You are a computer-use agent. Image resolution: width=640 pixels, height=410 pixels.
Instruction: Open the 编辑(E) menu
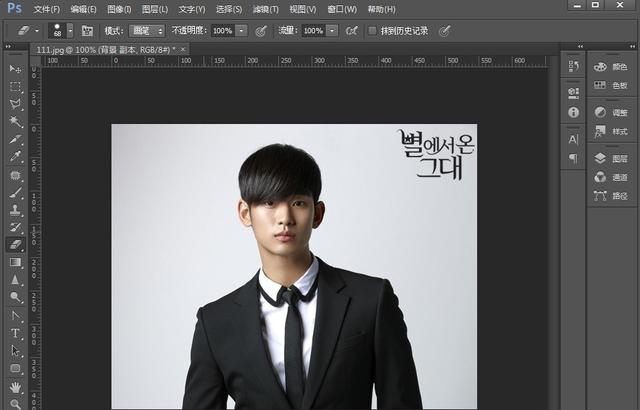(x=83, y=9)
